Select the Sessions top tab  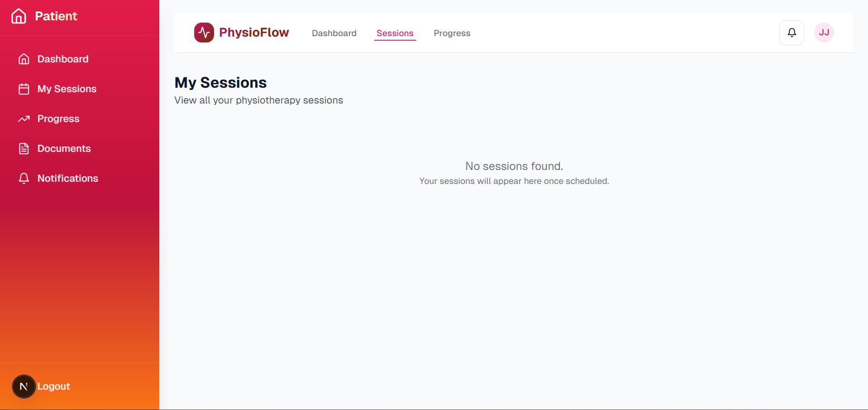395,33
